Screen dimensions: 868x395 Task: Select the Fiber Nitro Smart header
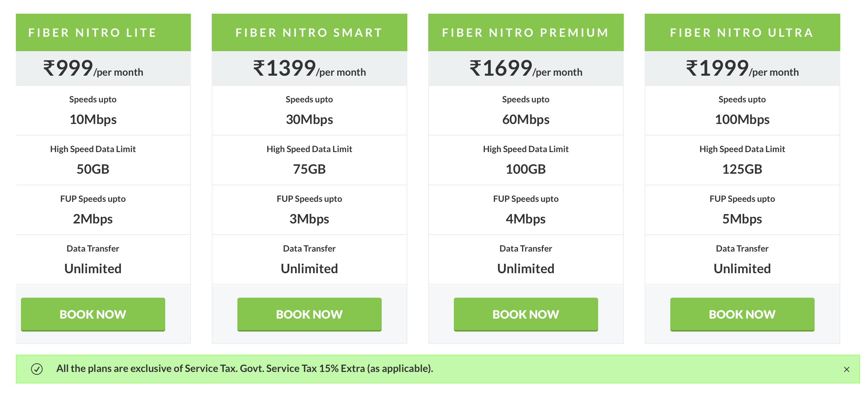click(310, 32)
